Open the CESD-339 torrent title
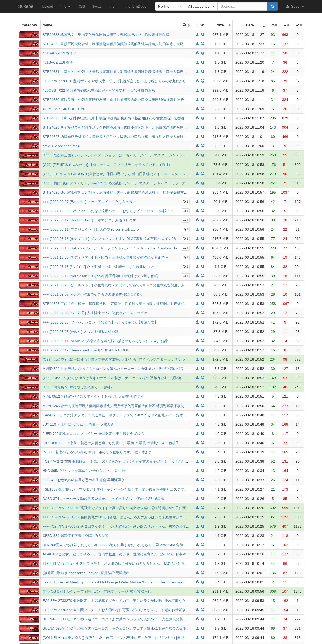 (75, 536)
